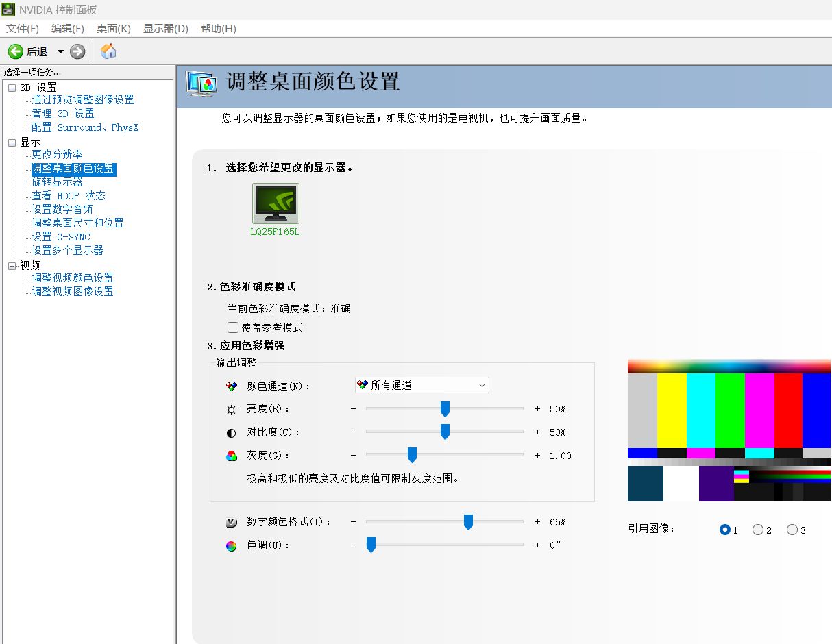Click the contrast slider thumb
The width and height of the screenshot is (832, 644).
pyautogui.click(x=445, y=432)
